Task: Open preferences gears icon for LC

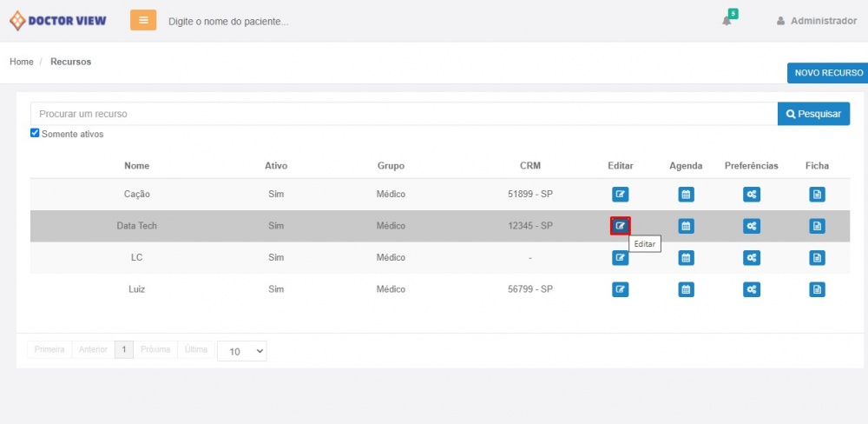Action: tap(751, 257)
